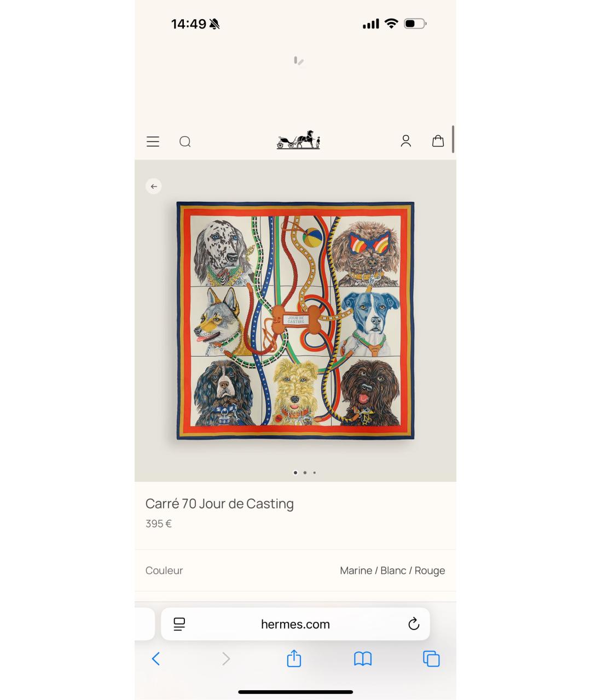
Task: Share the page via Safari share icon
Action: click(x=294, y=658)
